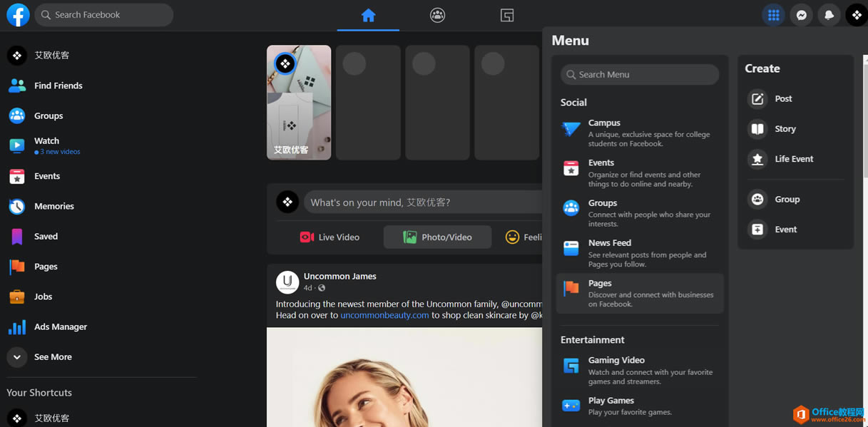Screen dimensions: 868x427
Task: Open the Groups tab in top navigation
Action: [x=437, y=15]
